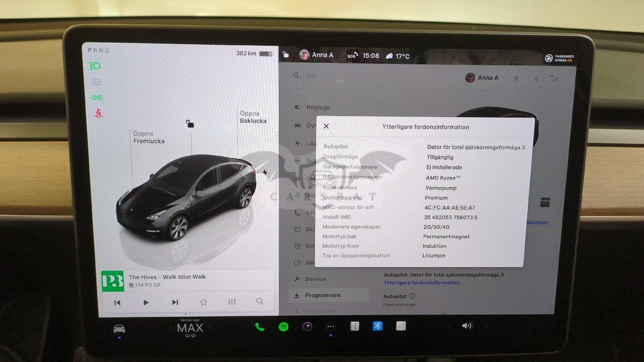Open the phone app in the dock
644x362 pixels.
coord(260,326)
